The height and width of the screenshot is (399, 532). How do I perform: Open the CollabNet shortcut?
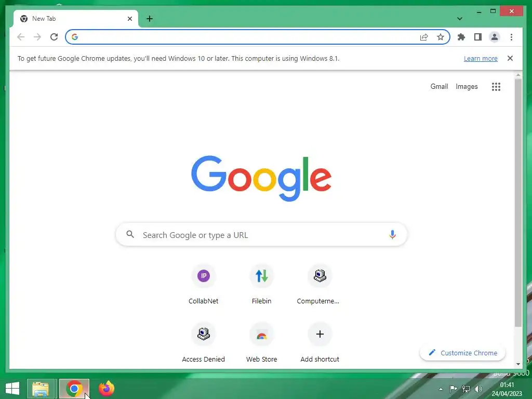tap(204, 284)
